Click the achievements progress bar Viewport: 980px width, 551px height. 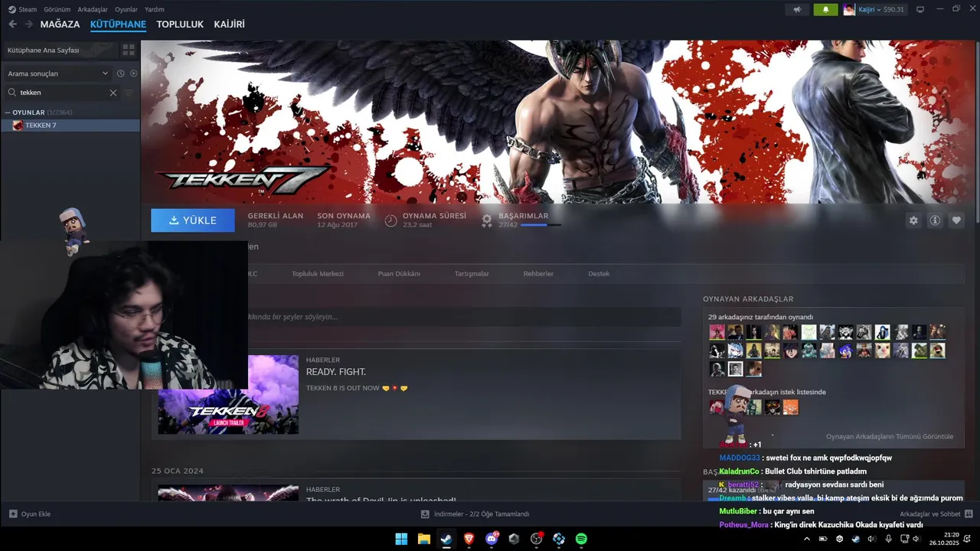coord(541,225)
